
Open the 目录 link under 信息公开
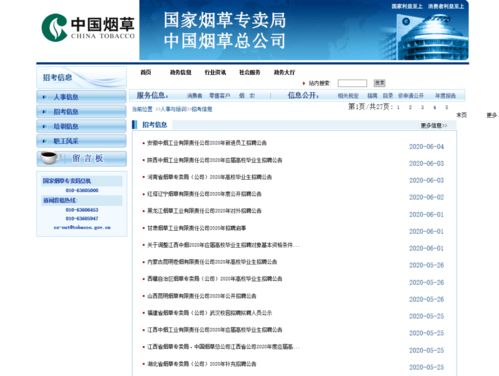(388, 96)
